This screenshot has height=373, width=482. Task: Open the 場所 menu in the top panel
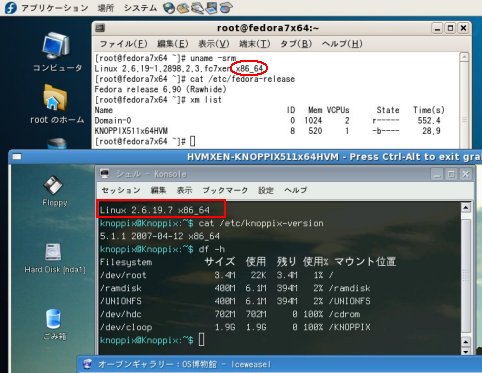106,8
